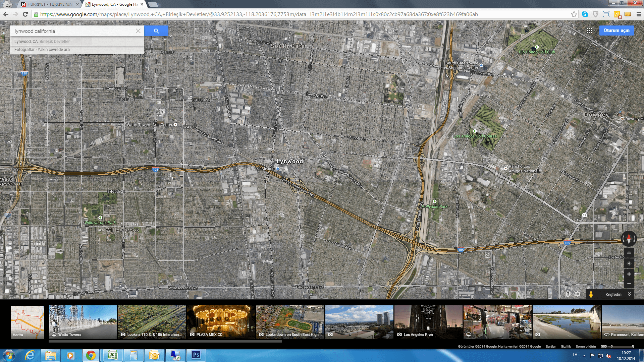The height and width of the screenshot is (362, 644).
Task: Bookmark page with the star icon
Action: click(x=574, y=14)
